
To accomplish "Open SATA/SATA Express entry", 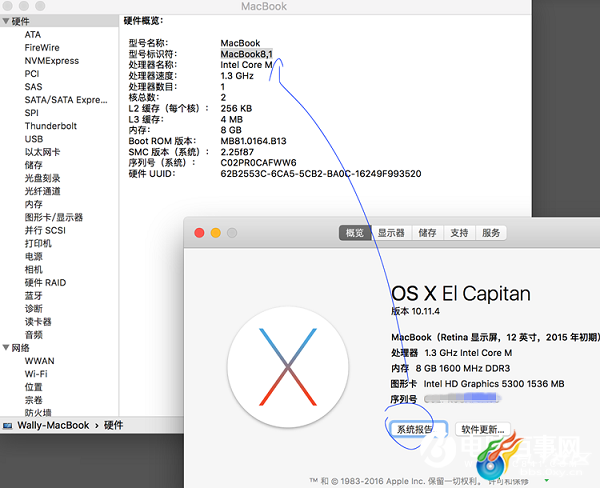I will point(66,100).
